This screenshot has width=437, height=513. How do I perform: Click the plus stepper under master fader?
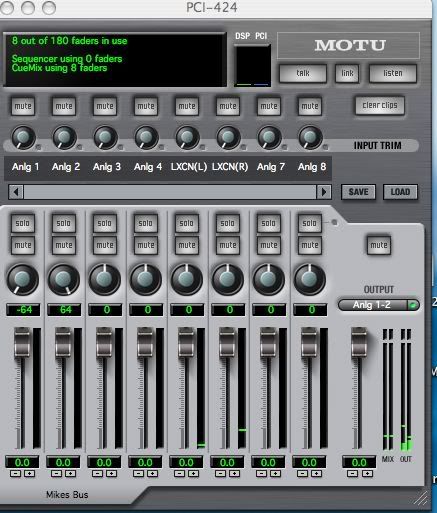[367, 474]
